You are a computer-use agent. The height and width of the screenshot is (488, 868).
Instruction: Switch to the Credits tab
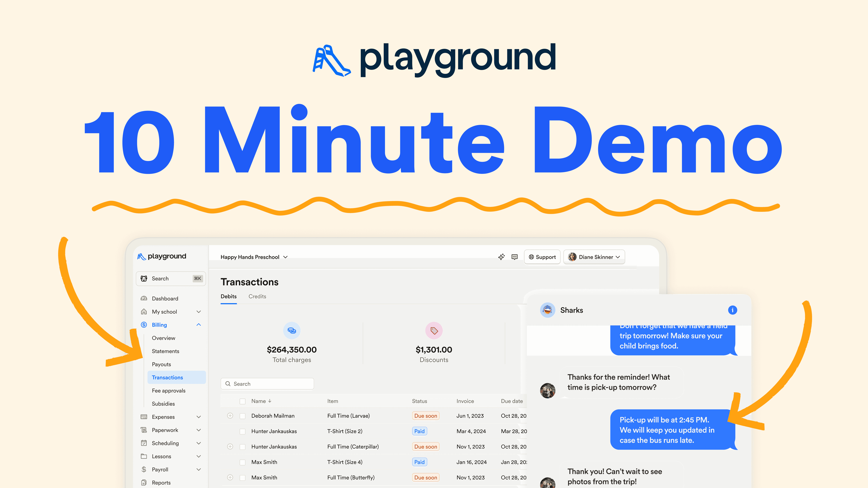tap(257, 296)
